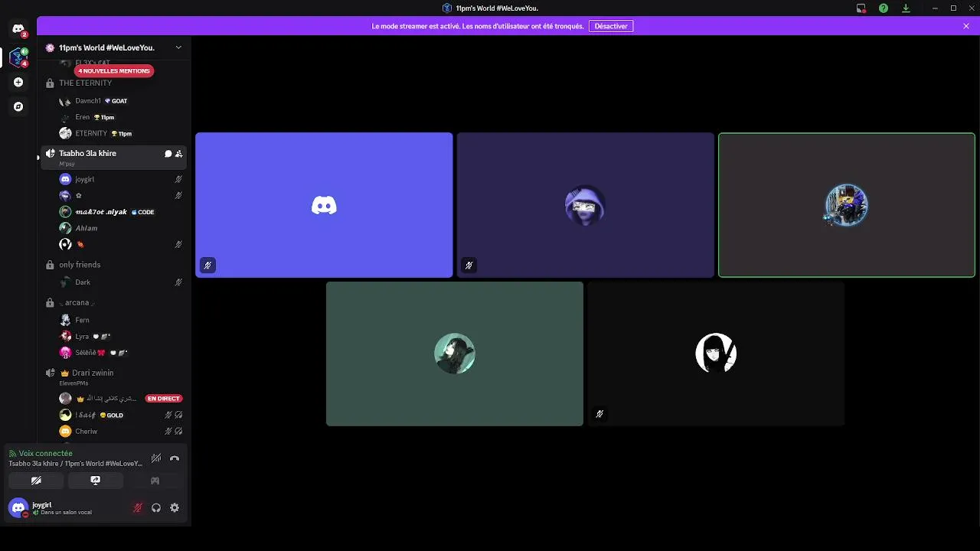Dismiss the streamer mode banner
Image resolution: width=980 pixels, height=551 pixels.
[966, 26]
